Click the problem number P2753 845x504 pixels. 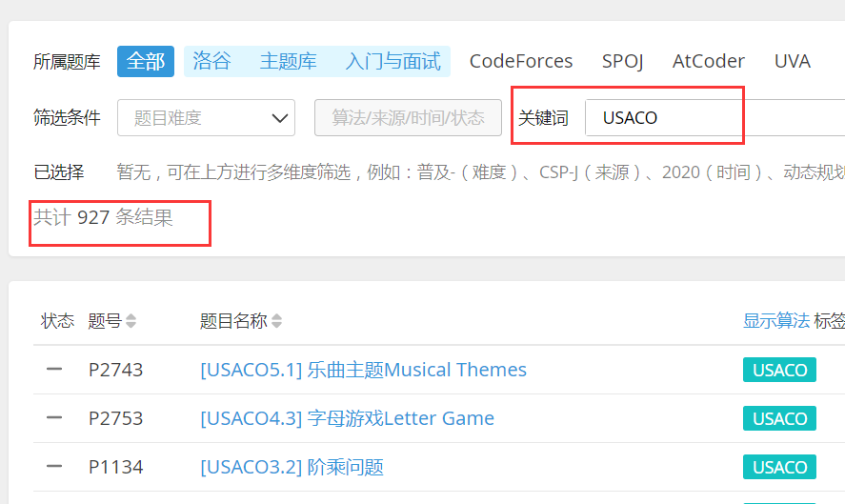pos(116,418)
